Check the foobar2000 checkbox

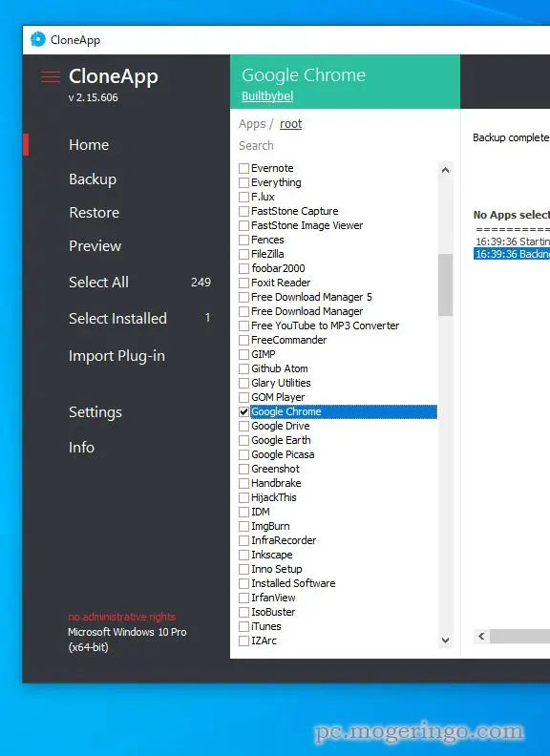244,268
